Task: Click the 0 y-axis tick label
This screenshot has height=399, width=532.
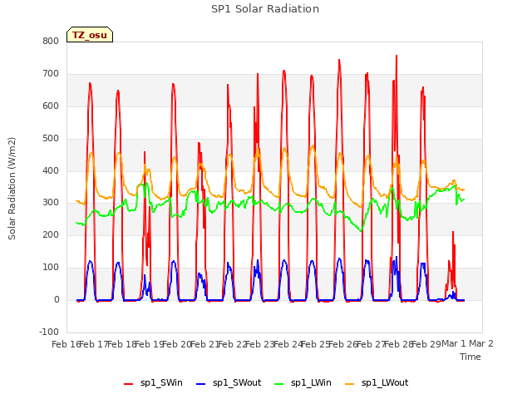Action: (57, 299)
